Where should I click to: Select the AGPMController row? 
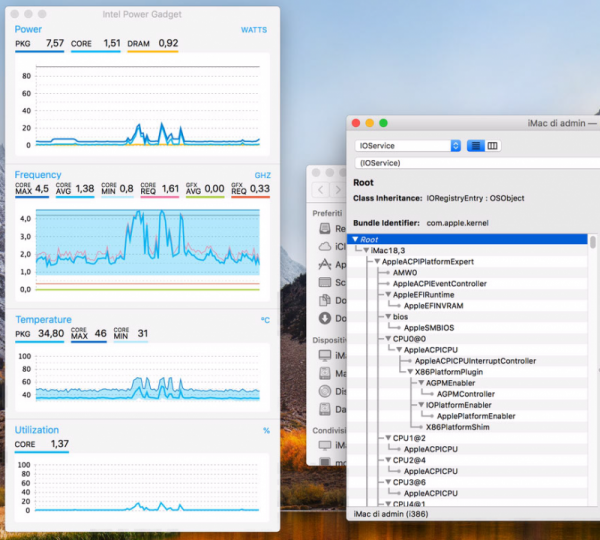click(x=467, y=394)
